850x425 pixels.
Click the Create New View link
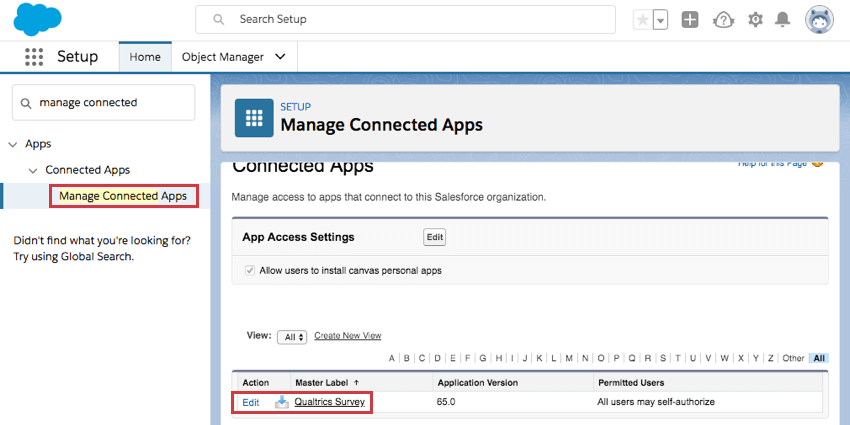347,336
